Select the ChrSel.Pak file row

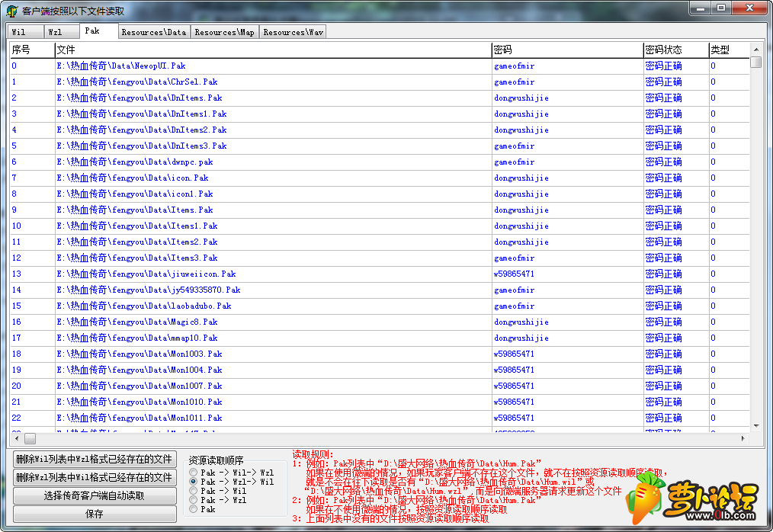pos(380,82)
